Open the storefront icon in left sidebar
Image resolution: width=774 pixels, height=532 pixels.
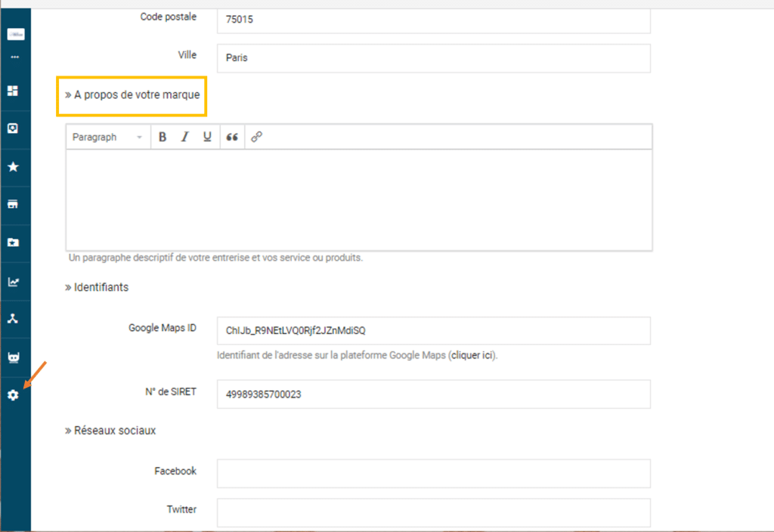coord(13,205)
